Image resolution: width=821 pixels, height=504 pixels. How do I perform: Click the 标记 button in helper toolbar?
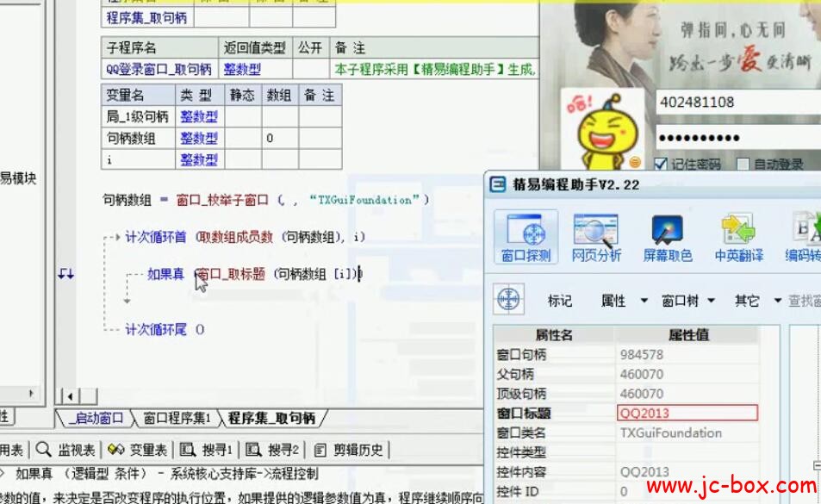(x=559, y=301)
